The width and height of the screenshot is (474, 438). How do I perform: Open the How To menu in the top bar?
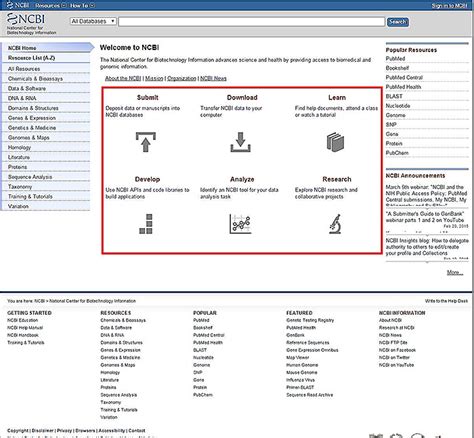82,5
